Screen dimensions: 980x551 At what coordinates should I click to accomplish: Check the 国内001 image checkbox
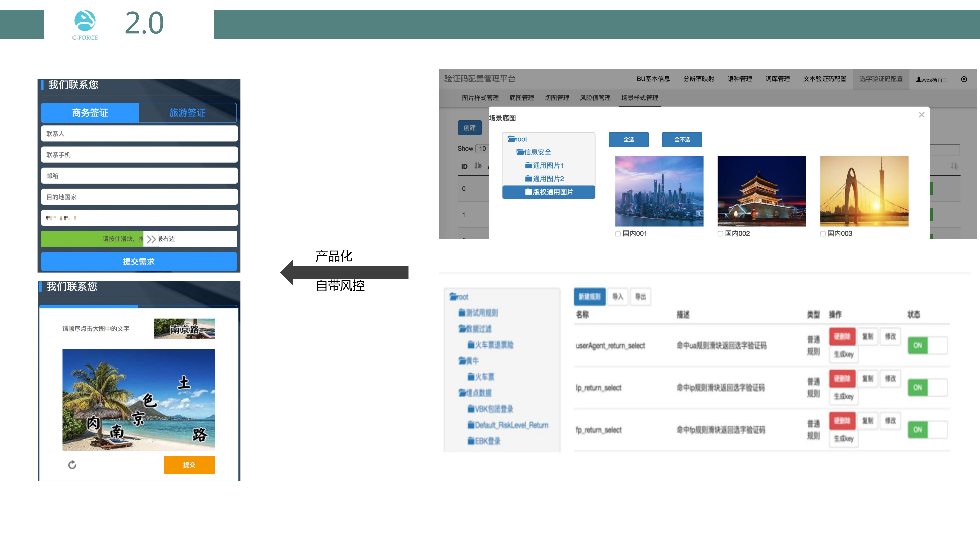(618, 233)
